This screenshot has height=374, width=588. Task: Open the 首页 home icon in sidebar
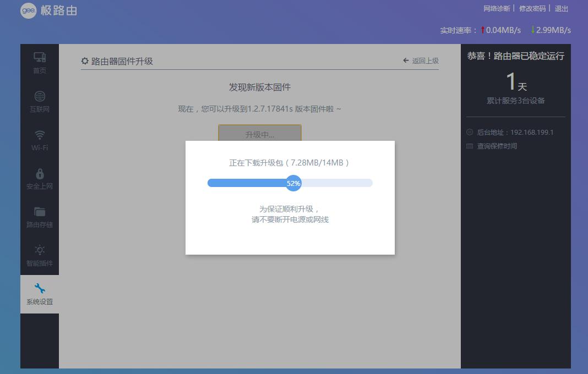pos(39,57)
